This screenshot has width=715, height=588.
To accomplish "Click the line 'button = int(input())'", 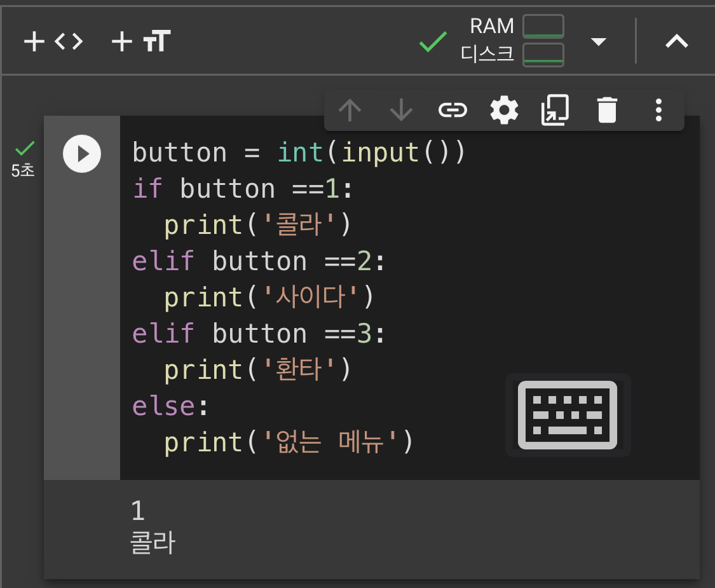I will (x=299, y=153).
